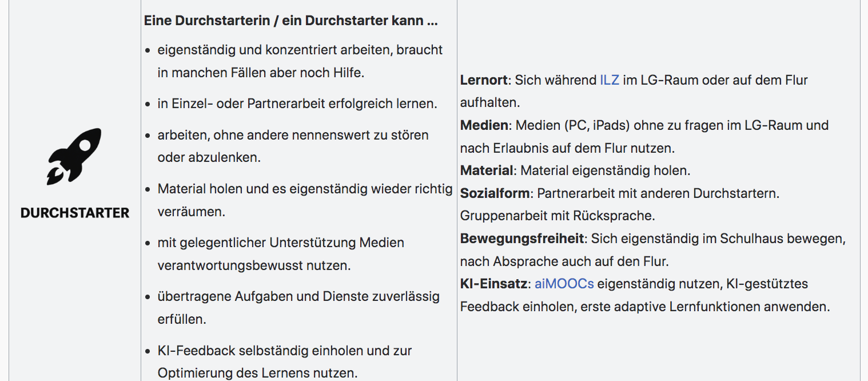Screen dimensions: 868x381
Task: Click the bullet about Einzel- oder Partnerarbeit
Action: pyautogui.click(x=297, y=104)
